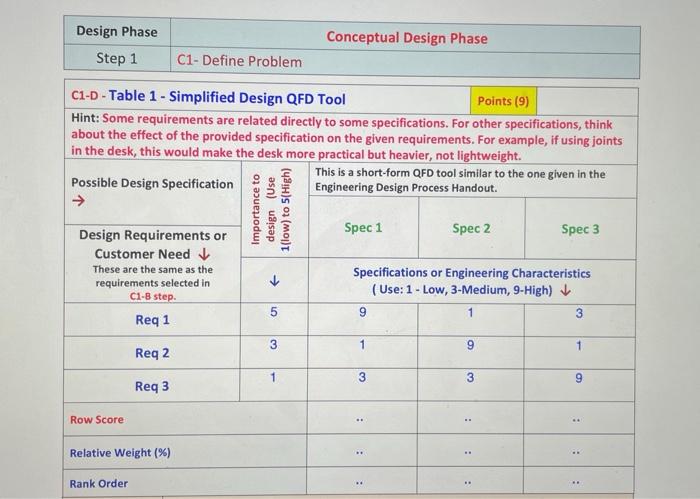The height and width of the screenshot is (499, 700).
Task: Select the 'Spec 1' column header
Action: (363, 228)
